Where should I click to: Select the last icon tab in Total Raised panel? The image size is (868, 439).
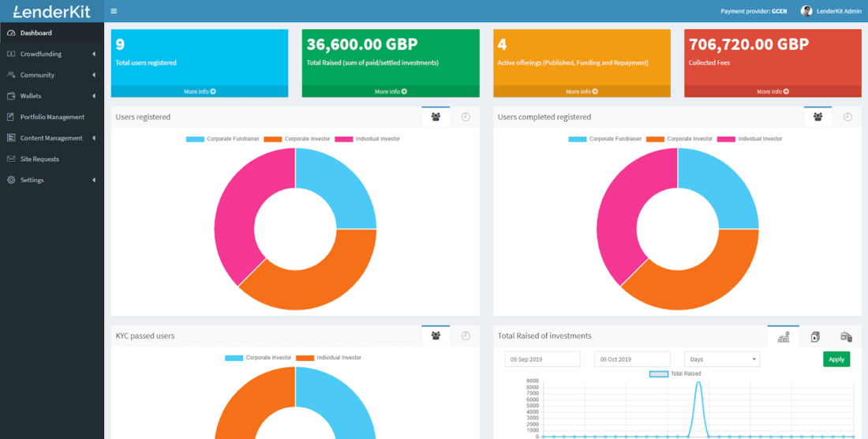click(x=846, y=336)
